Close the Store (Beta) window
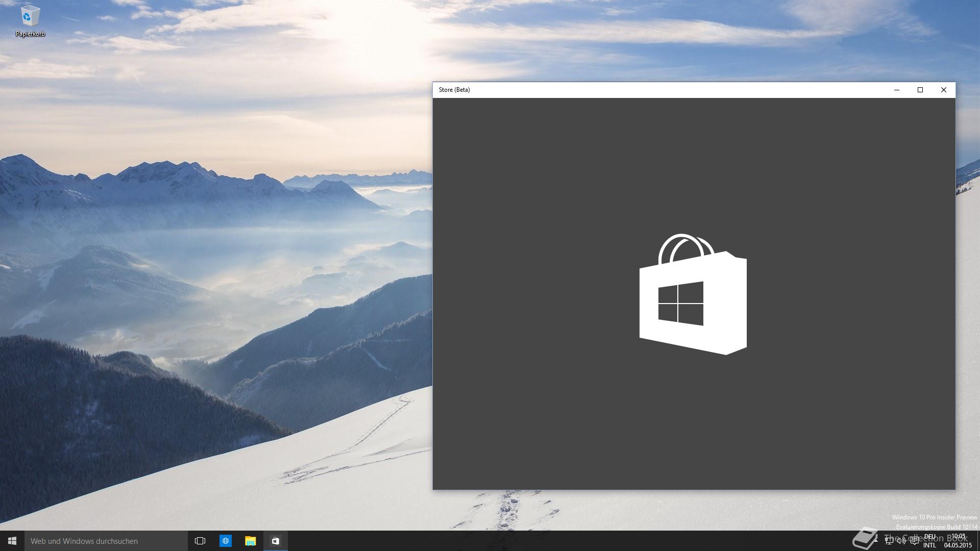Viewport: 980px width, 551px height. click(x=944, y=90)
